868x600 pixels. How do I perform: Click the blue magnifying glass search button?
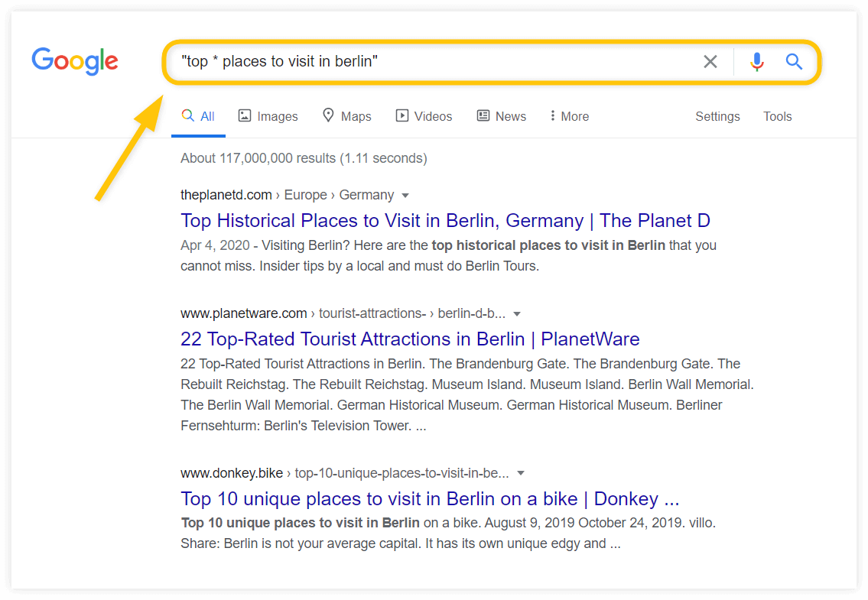pyautogui.click(x=794, y=61)
